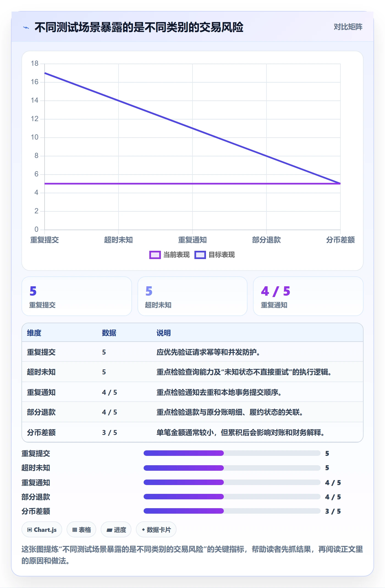Click the 重复通知 progress bar
This screenshot has width=385, height=588.
pyautogui.click(x=232, y=482)
